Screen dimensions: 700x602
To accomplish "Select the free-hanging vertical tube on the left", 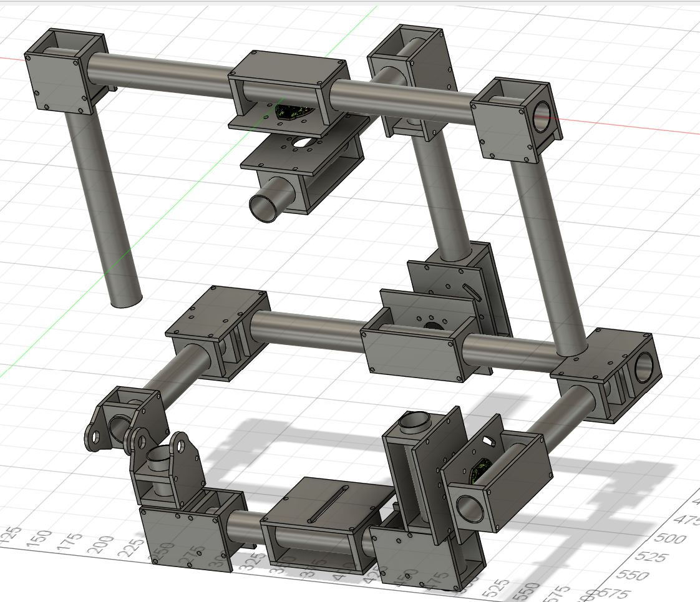I will [103, 207].
